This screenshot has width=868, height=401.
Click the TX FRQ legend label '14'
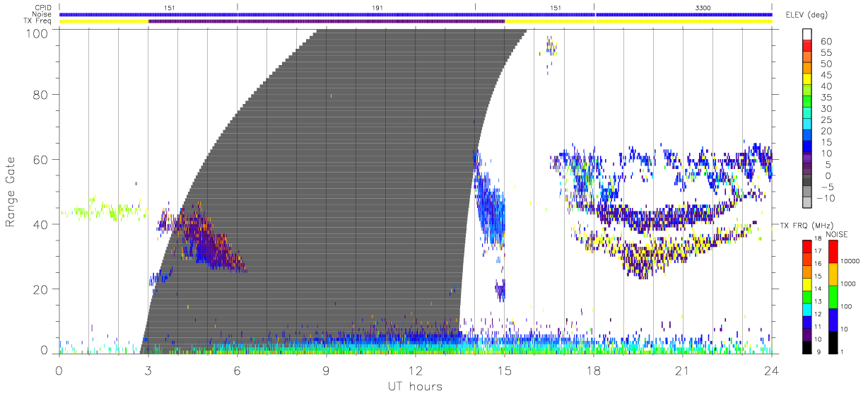coord(819,289)
